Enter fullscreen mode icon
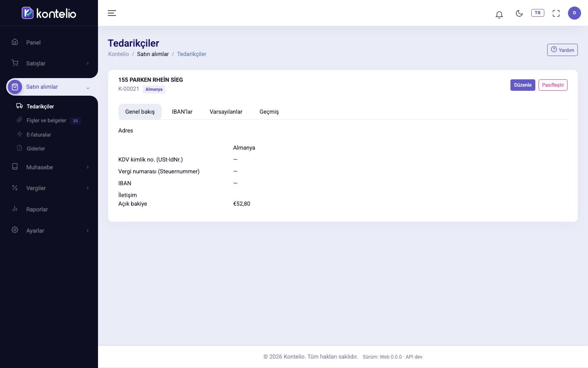Screen dimensions: 588x368 pos(556,13)
